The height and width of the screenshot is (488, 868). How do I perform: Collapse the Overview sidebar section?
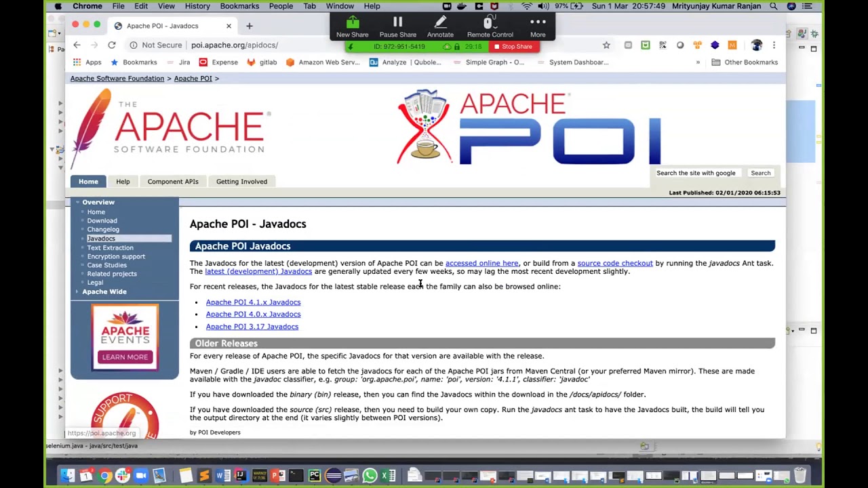[98, 202]
